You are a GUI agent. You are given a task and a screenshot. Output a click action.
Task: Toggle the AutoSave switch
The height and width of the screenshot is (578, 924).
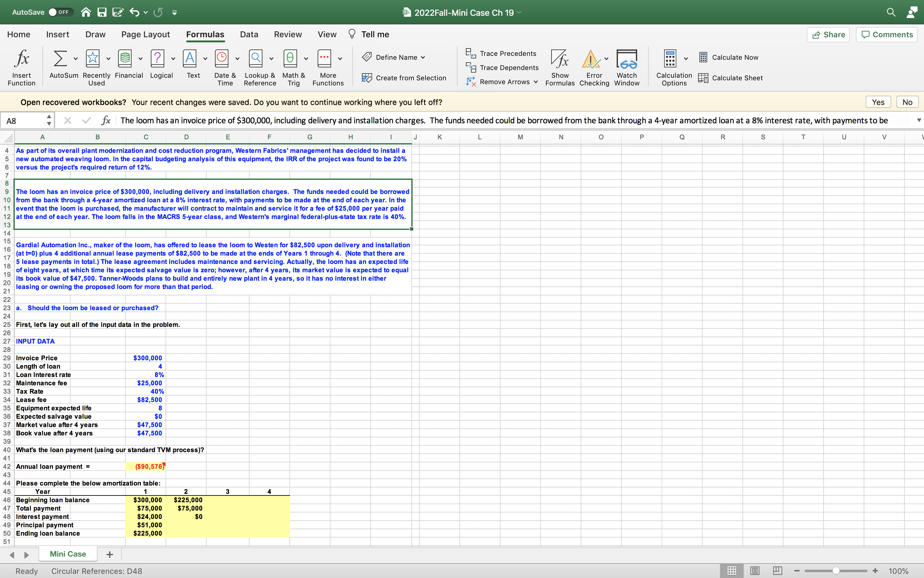[x=61, y=12]
